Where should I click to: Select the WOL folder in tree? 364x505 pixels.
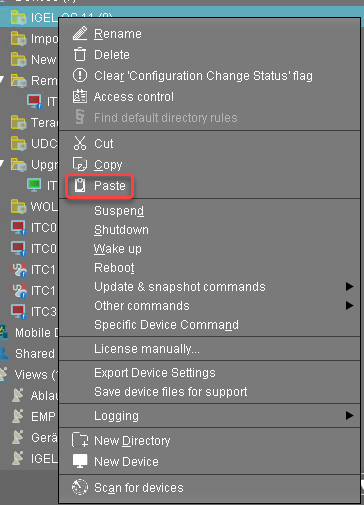tap(34, 207)
